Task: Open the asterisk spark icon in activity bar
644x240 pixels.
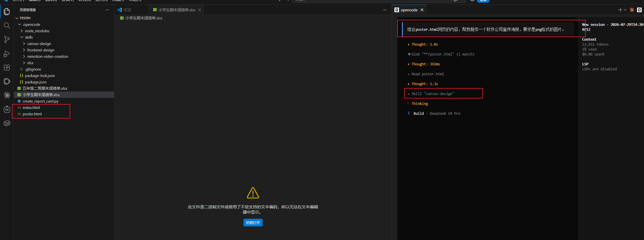Action: coord(7,95)
